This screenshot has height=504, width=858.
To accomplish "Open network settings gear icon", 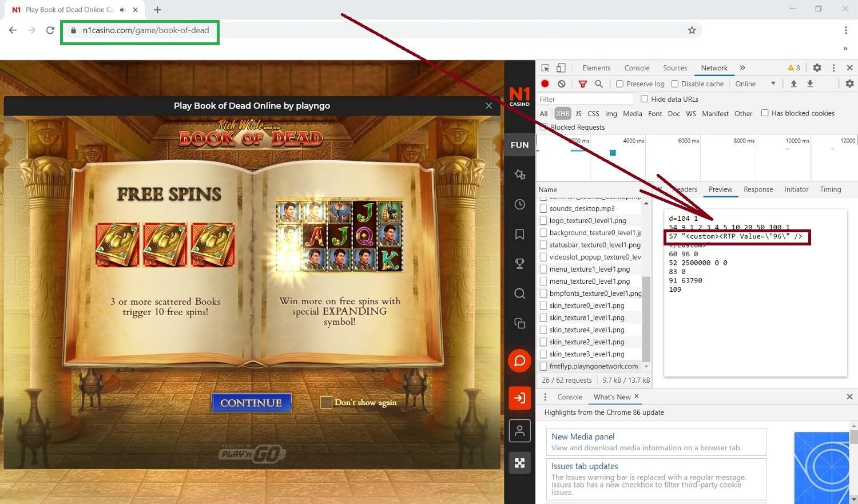I will pyautogui.click(x=849, y=84).
